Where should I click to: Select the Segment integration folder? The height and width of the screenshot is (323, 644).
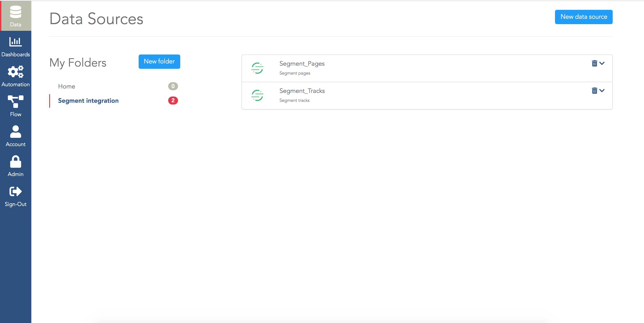click(114, 101)
